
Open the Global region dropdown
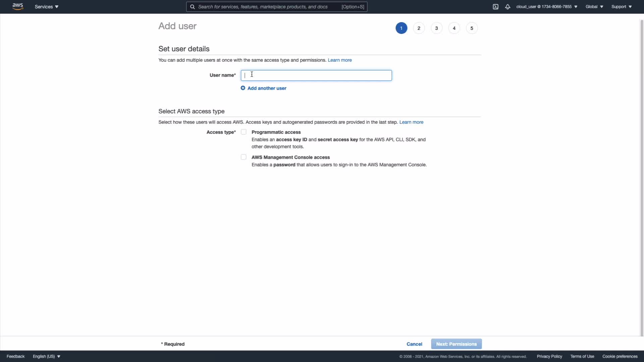click(594, 7)
